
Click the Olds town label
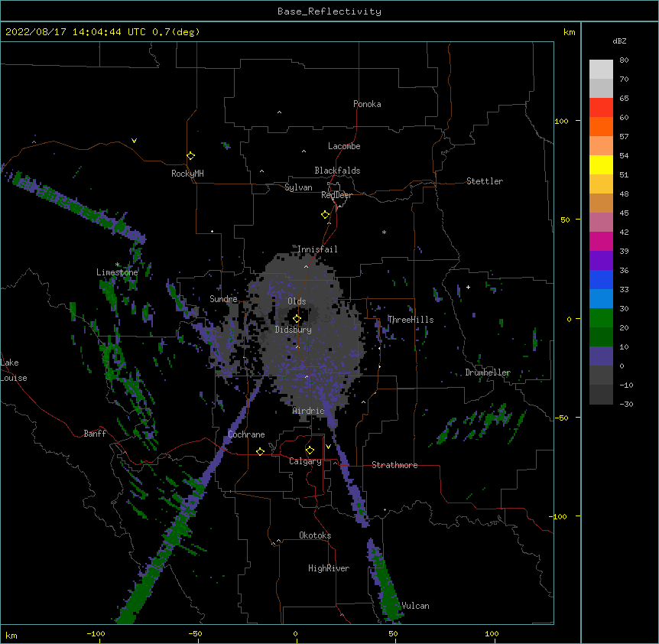tap(297, 301)
